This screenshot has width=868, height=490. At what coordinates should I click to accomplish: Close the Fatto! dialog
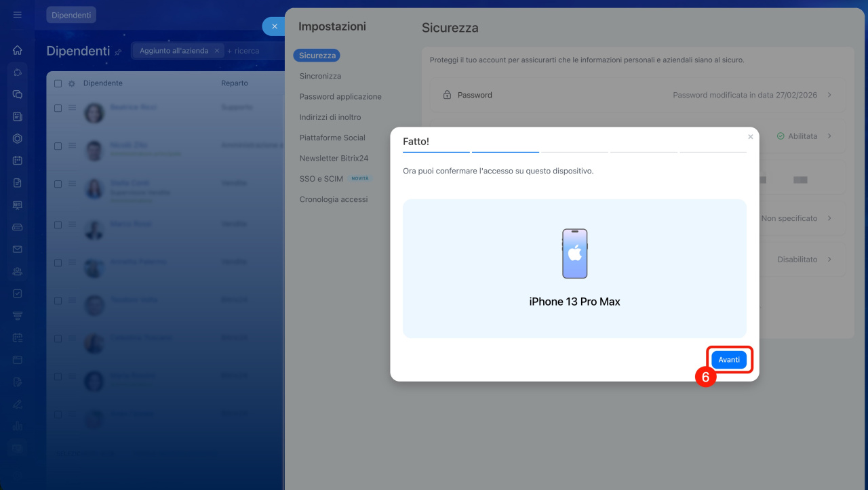pyautogui.click(x=750, y=137)
